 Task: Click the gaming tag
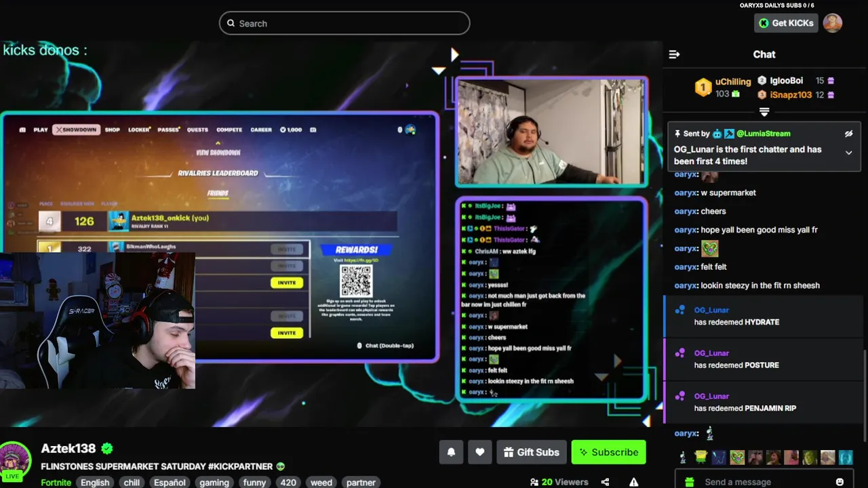[214, 482]
